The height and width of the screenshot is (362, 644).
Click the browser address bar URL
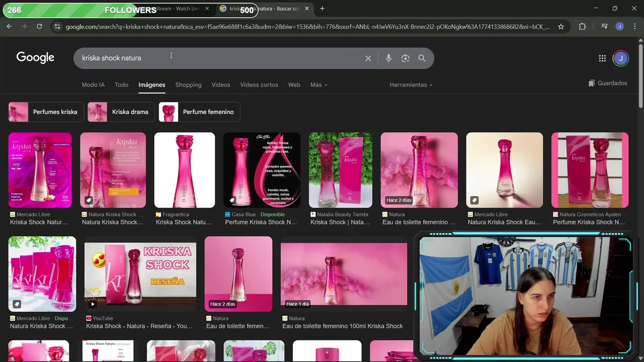307,27
